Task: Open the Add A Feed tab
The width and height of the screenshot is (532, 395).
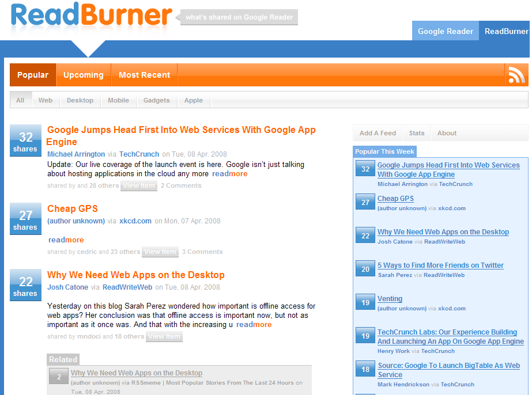Action: coord(378,133)
